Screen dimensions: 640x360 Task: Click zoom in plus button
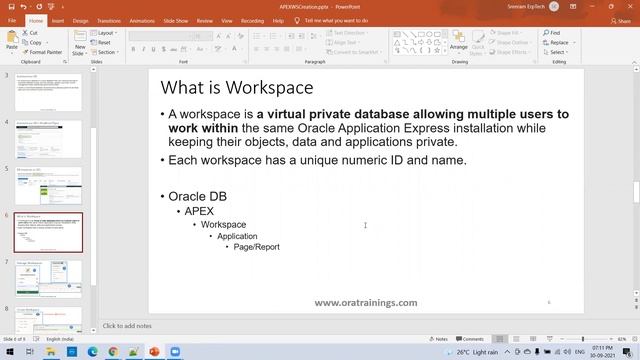(611, 339)
